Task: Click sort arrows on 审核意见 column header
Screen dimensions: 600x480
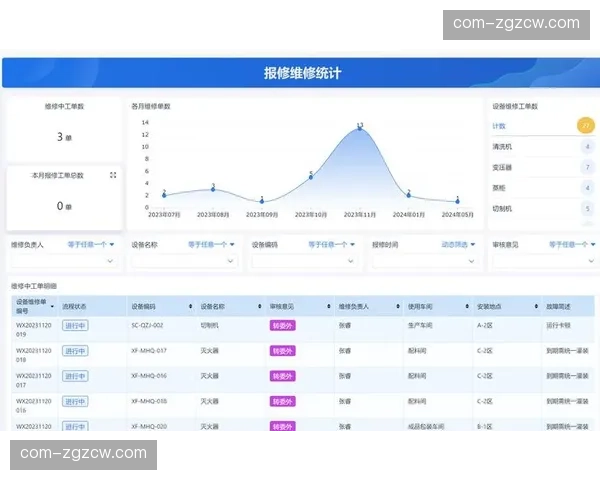Action: click(x=329, y=307)
